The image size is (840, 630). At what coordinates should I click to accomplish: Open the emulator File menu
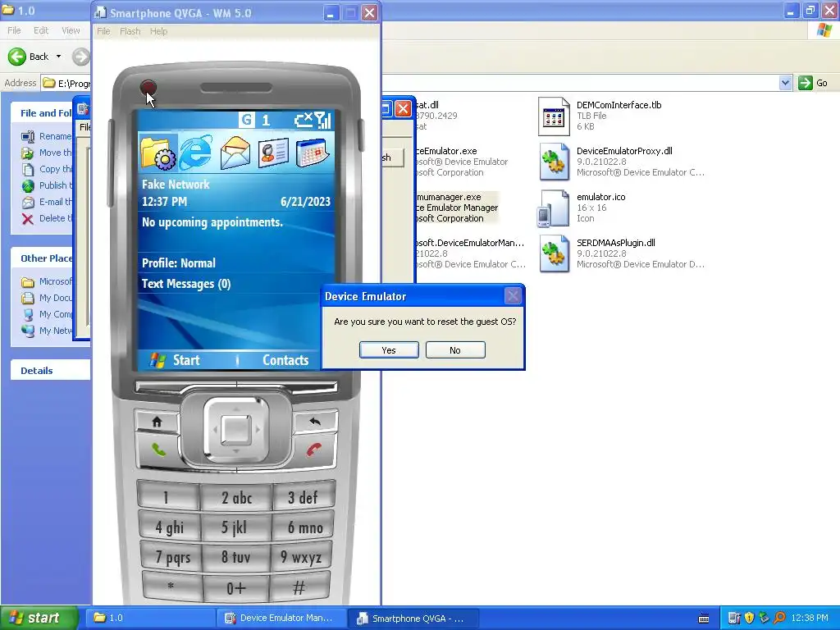click(103, 31)
